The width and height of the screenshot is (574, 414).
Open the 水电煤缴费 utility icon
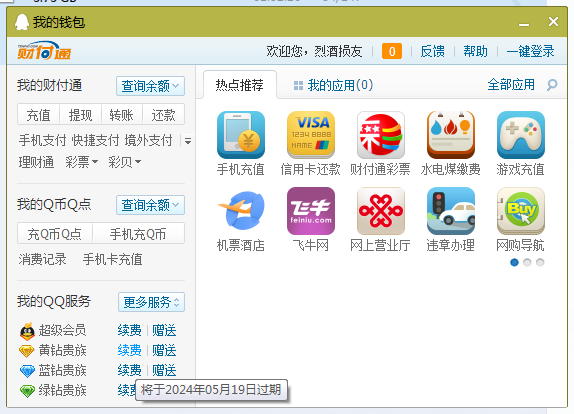[451, 135]
